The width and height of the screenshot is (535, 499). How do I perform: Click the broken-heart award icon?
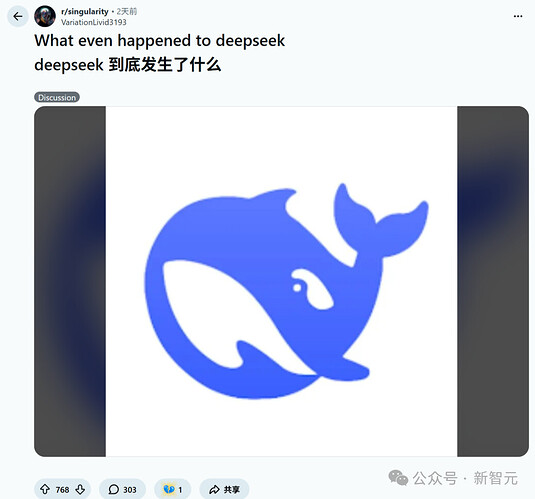click(169, 489)
